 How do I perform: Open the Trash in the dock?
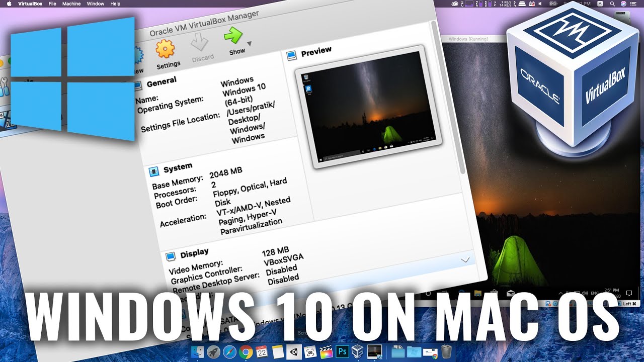[x=446, y=352]
